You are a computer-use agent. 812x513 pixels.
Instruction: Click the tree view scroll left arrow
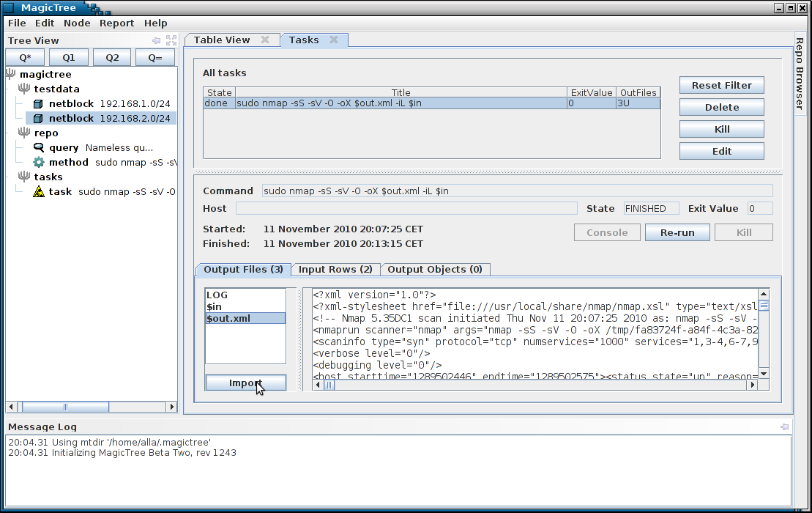(11, 407)
